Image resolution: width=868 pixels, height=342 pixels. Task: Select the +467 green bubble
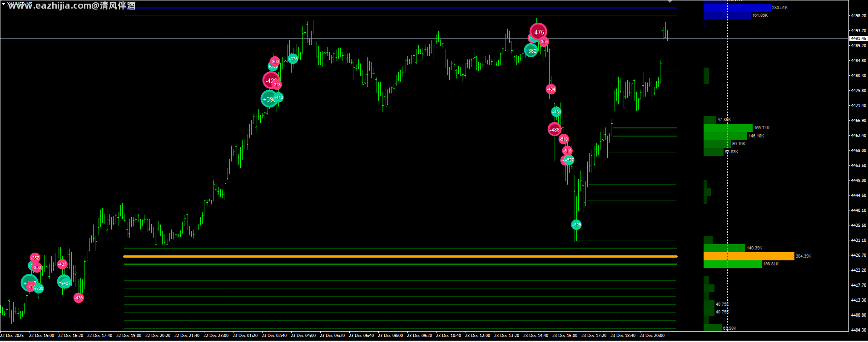coord(66,283)
